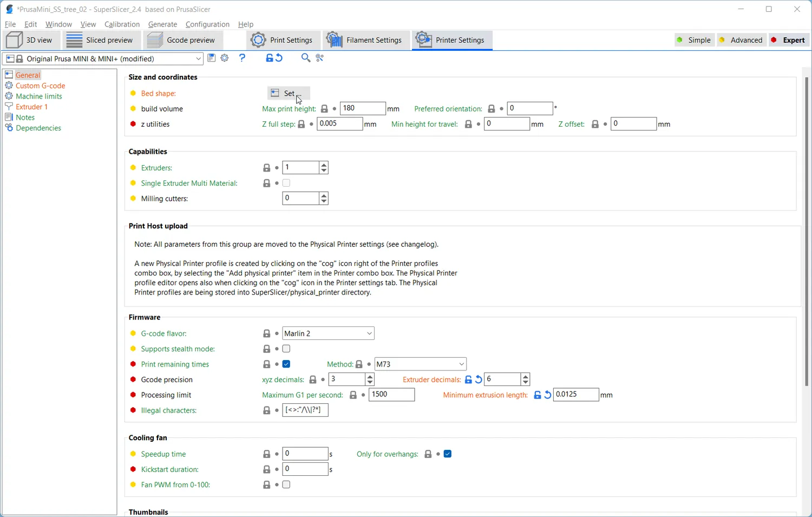812x517 pixels.
Task: Reset Minimum extrusion length with undo arrow
Action: point(548,395)
